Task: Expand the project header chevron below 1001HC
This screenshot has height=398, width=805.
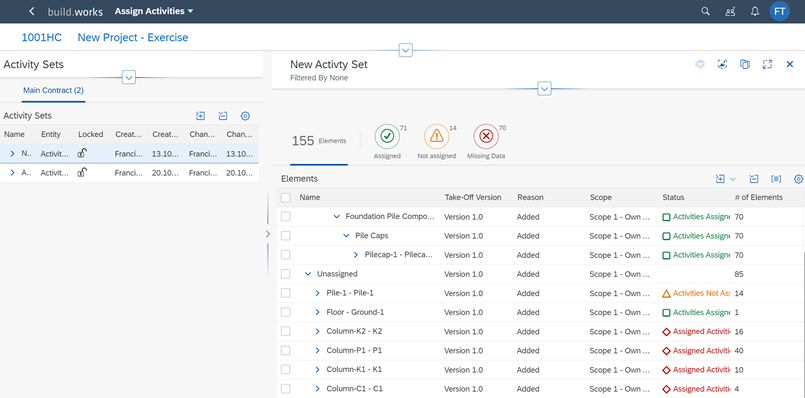Action: point(406,50)
